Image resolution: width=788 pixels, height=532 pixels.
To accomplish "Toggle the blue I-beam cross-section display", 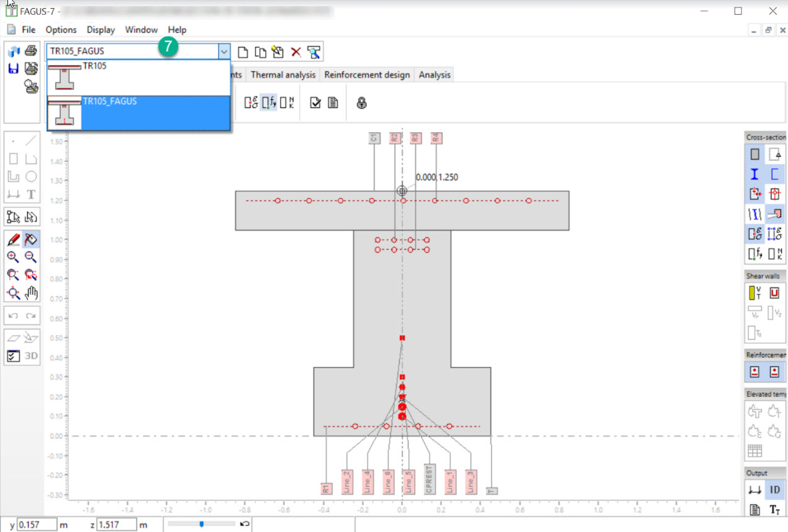I will click(755, 175).
